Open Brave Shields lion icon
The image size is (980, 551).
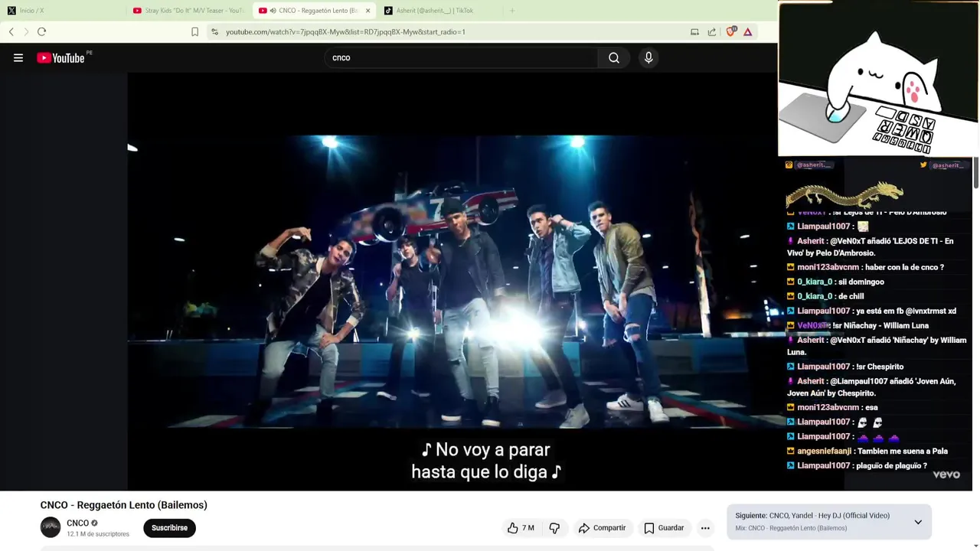pyautogui.click(x=731, y=31)
